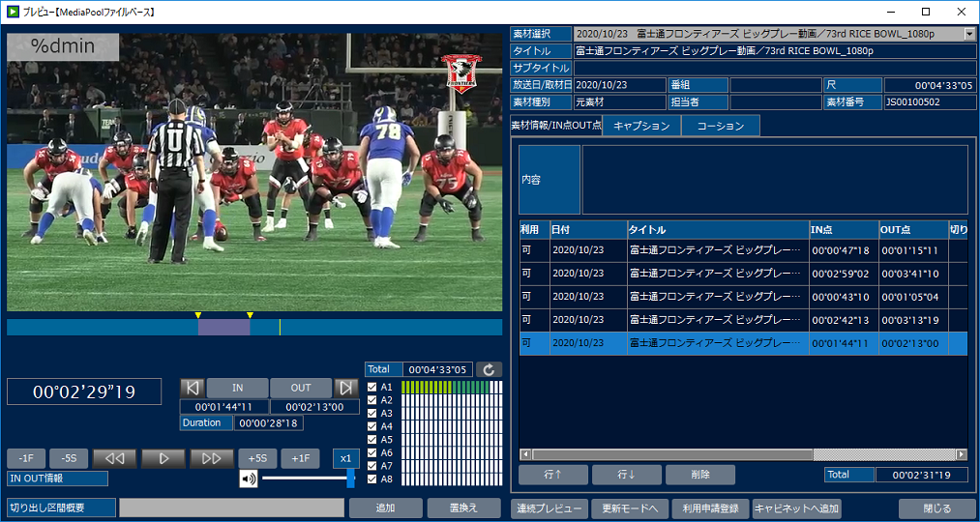Viewport: 980px width, 522px height.
Task: Switch to the キャプション tab
Action: pyautogui.click(x=641, y=126)
